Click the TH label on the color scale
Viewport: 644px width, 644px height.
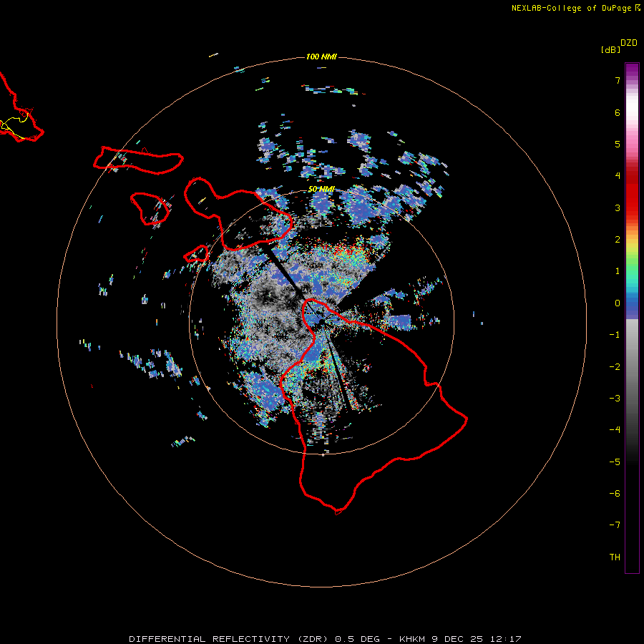tap(615, 557)
